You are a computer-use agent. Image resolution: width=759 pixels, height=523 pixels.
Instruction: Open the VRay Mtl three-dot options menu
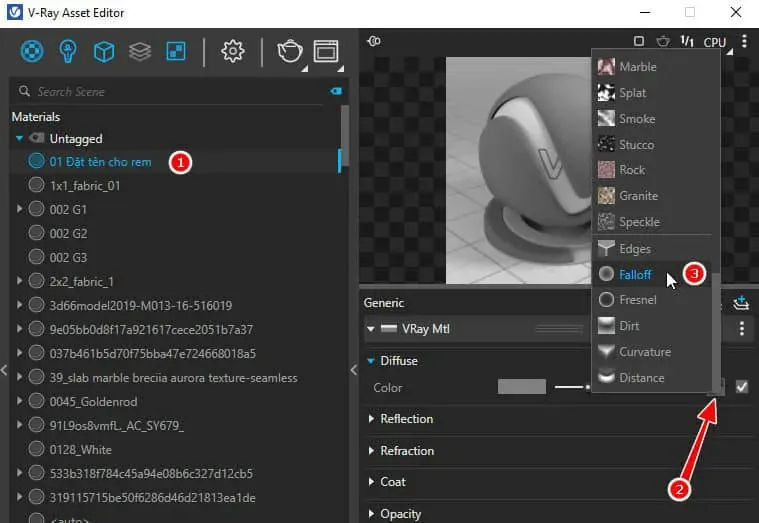click(x=741, y=329)
